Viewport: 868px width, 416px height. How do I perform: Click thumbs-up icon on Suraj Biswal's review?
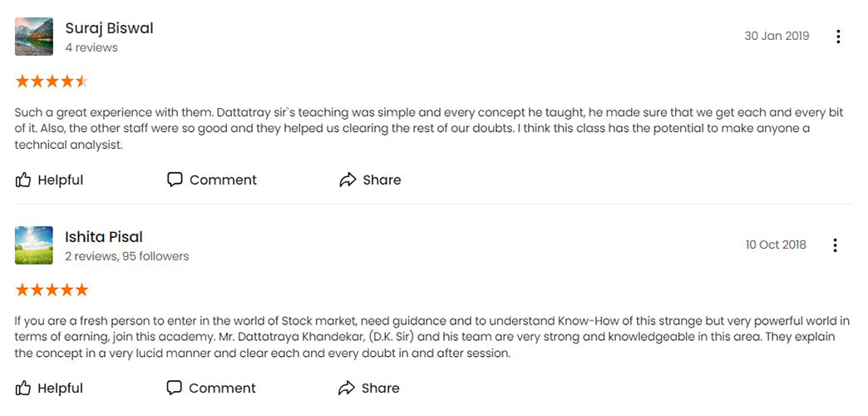[23, 180]
